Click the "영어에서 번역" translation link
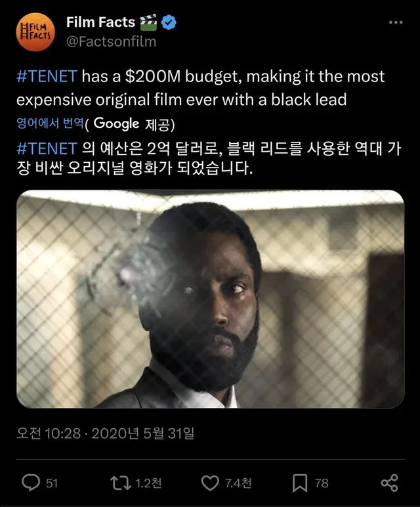 pos(51,123)
